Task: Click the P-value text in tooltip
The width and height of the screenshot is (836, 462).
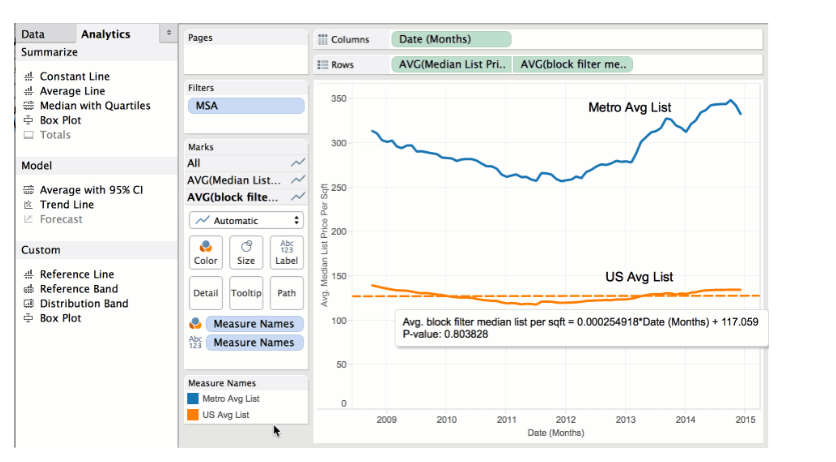Action: coord(445,335)
